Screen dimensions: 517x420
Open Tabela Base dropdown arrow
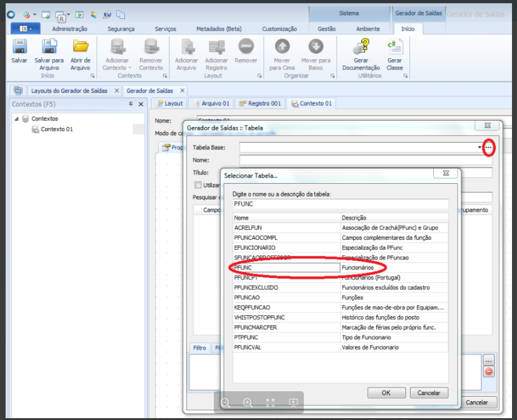click(x=479, y=147)
